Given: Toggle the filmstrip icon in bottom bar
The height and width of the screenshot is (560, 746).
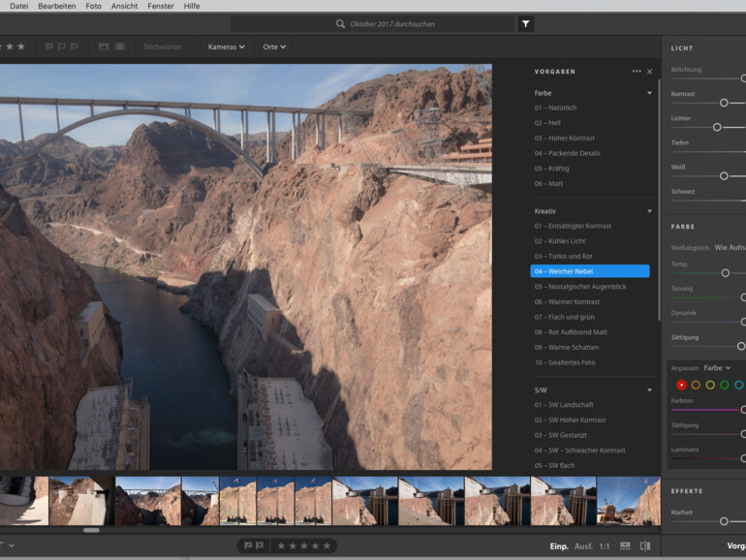Looking at the screenshot, I should pos(625,546).
